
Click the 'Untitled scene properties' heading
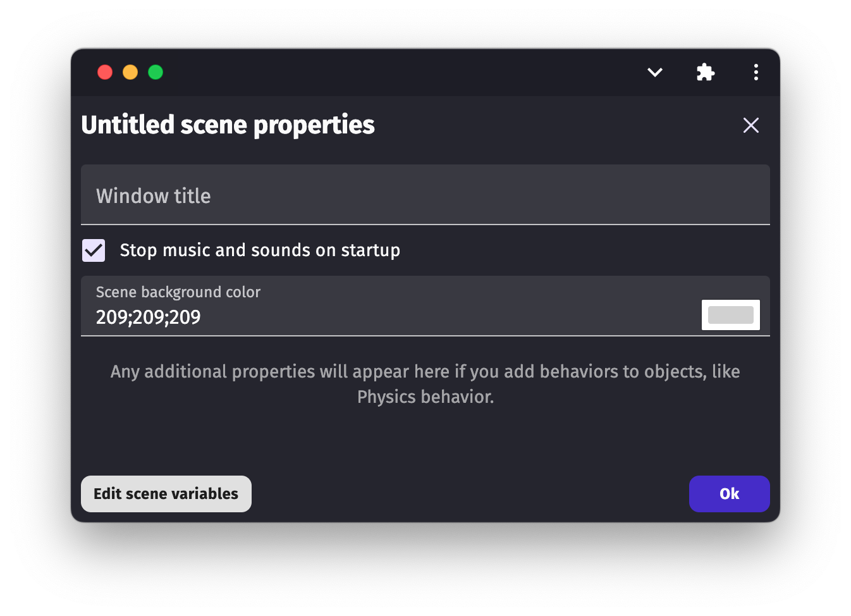point(228,125)
